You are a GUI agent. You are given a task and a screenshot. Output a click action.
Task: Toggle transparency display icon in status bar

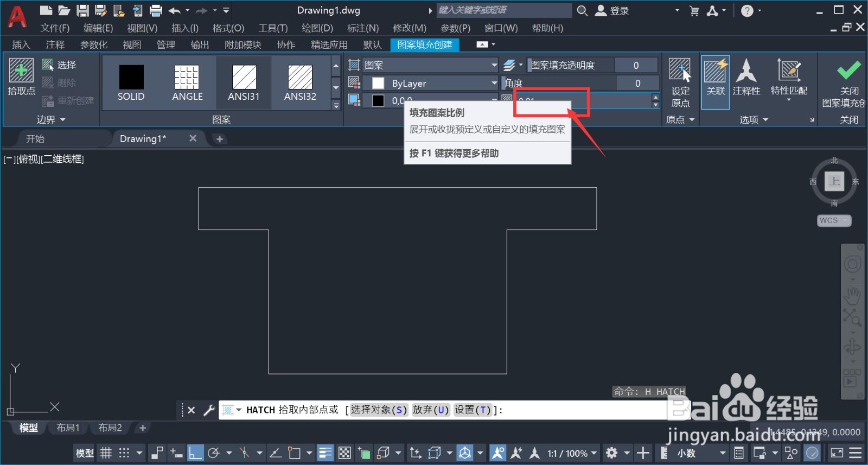point(344,453)
